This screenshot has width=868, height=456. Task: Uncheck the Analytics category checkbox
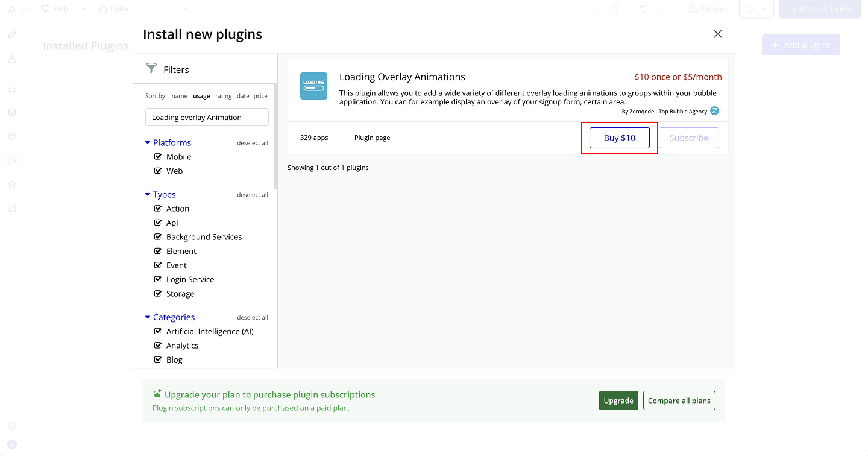click(158, 346)
